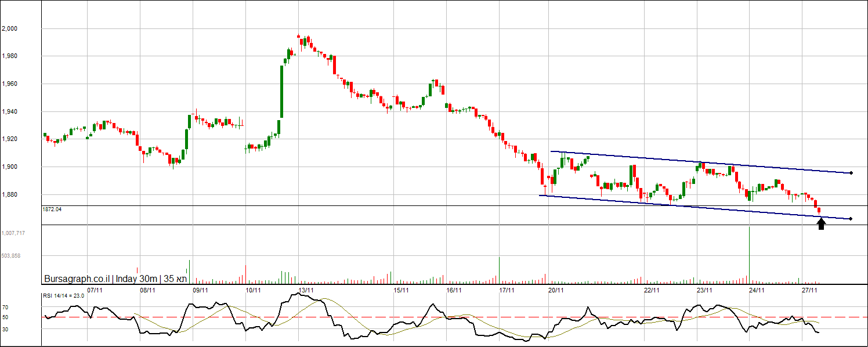Select the lower trendline right endpoint diamond
Viewport: 868px width, 347px height.
[x=851, y=219]
